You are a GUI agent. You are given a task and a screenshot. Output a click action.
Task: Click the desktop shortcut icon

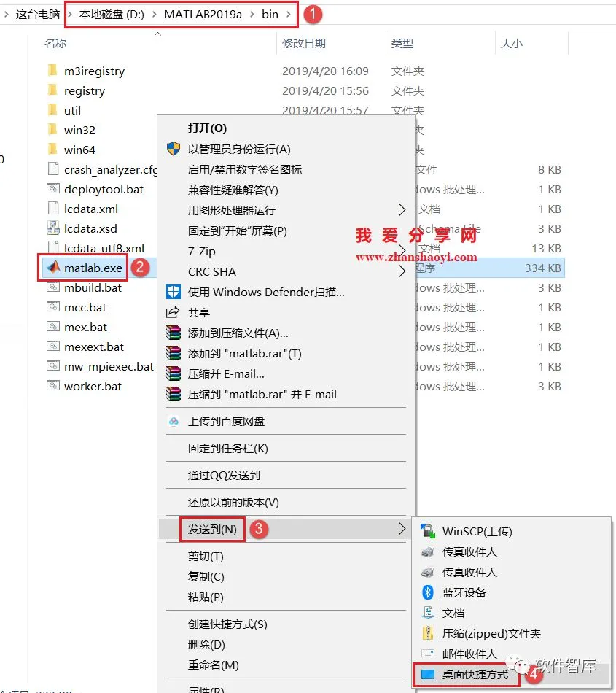point(427,674)
